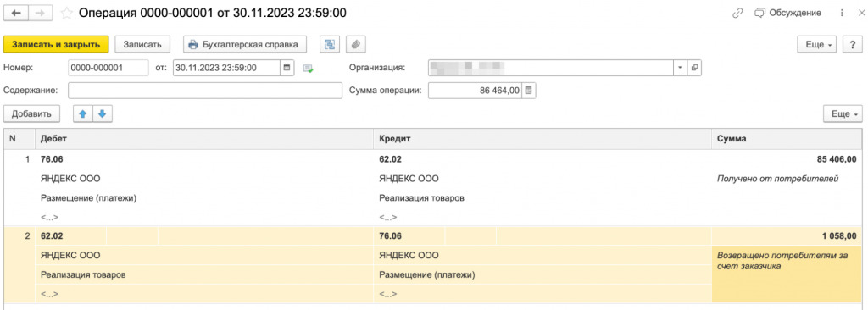Click credit Реализация товаров in row 1
868x310 pixels.
pos(421,197)
